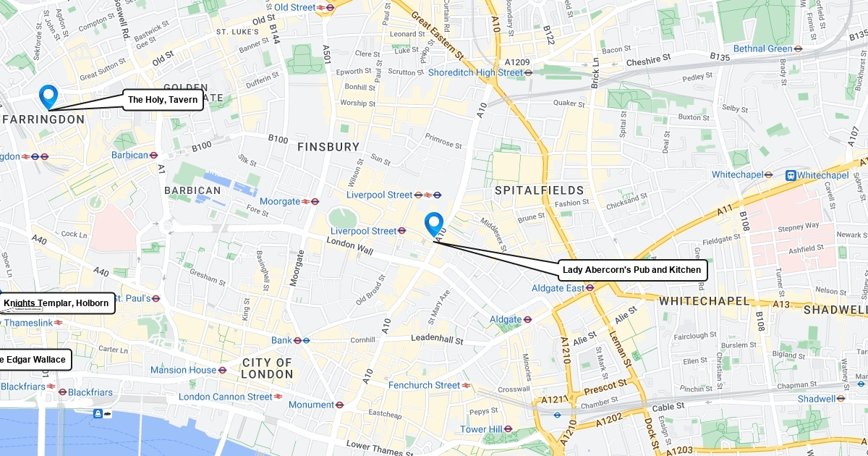The width and height of the screenshot is (868, 456).
Task: Click the Barbican station roundel icon
Action: 153,155
